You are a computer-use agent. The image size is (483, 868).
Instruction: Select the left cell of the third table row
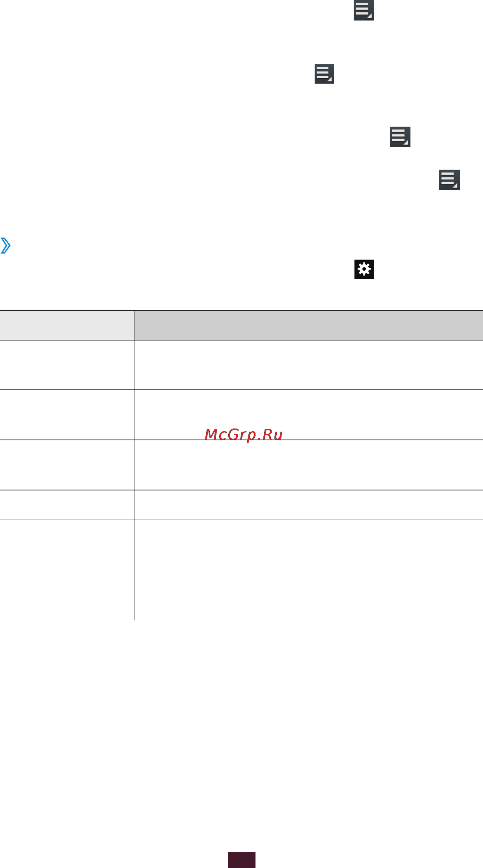(67, 465)
